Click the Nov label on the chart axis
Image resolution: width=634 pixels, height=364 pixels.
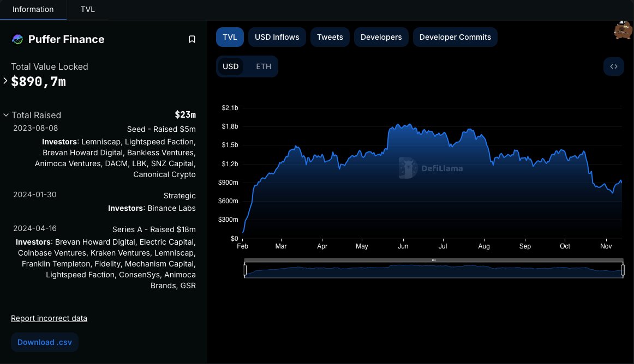[606, 246]
